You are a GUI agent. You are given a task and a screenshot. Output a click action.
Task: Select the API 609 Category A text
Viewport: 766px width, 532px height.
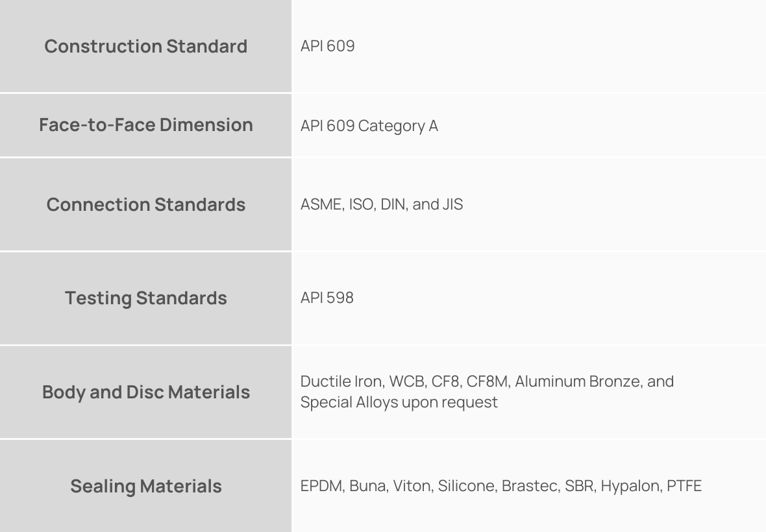coord(369,126)
